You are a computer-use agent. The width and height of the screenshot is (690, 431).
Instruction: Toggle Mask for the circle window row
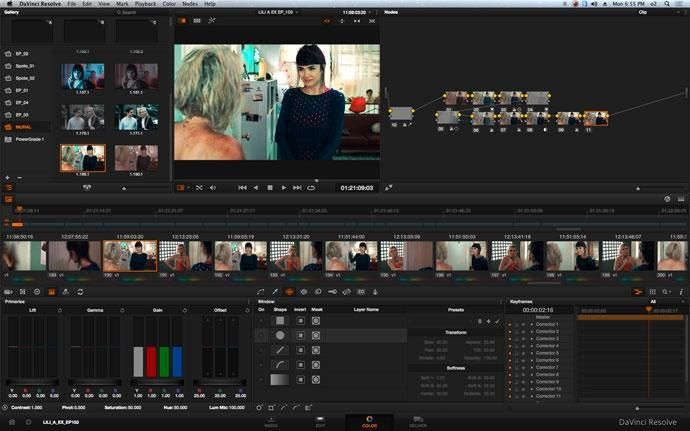[316, 335]
